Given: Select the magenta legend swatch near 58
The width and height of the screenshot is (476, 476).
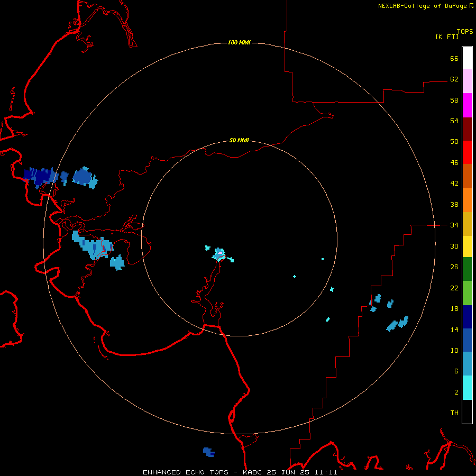Looking at the screenshot, I should pos(467,105).
